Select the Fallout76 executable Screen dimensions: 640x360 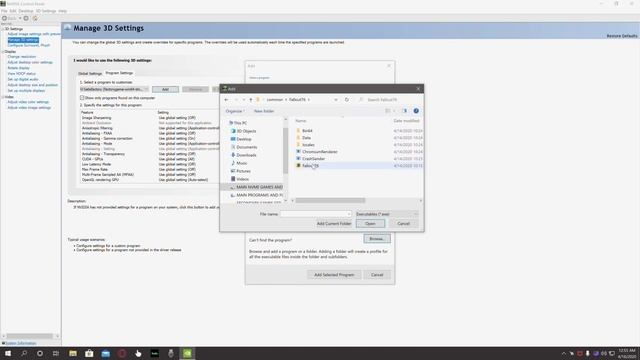click(x=310, y=166)
